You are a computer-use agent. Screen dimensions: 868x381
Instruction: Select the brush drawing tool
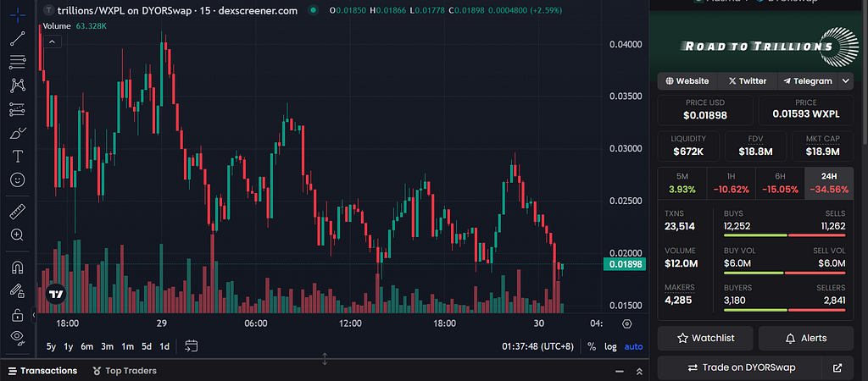[x=17, y=133]
